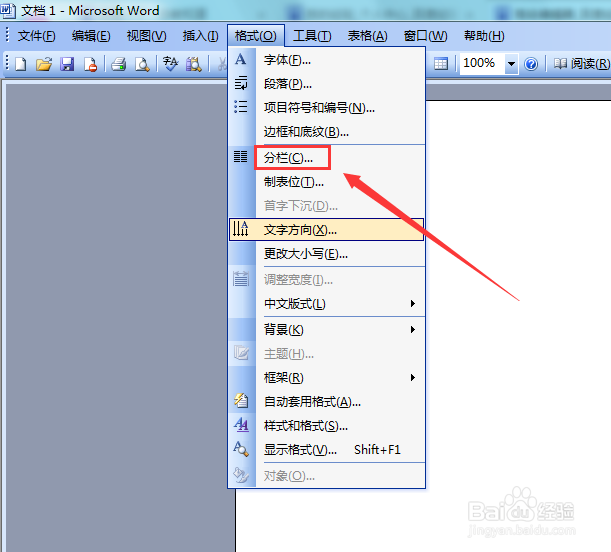Screen dimensions: 611x552
Task: Select 样式和格式(S)... entry
Action: tap(327, 426)
